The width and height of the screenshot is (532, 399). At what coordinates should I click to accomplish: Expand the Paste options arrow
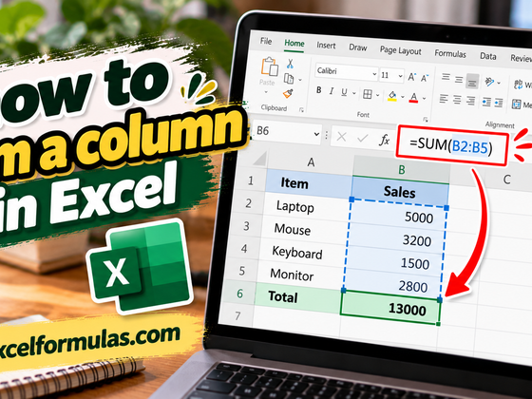[x=266, y=92]
